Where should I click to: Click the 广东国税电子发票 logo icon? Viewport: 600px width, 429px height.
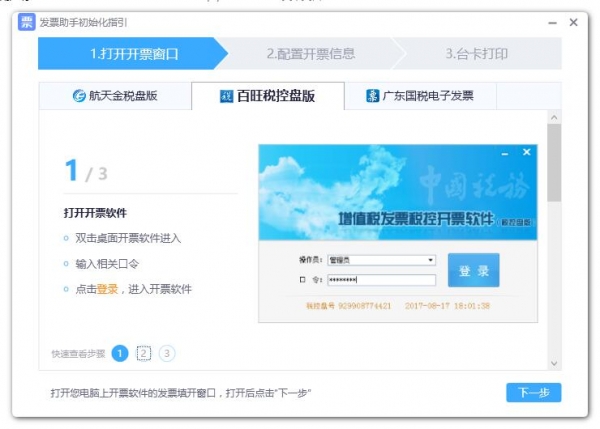tap(372, 96)
